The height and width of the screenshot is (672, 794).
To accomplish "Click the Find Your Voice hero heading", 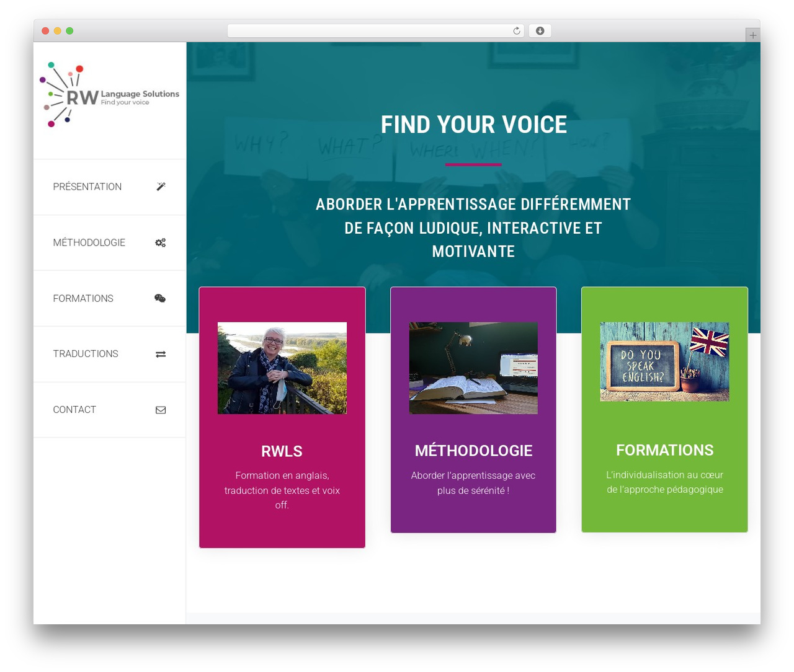I will tap(473, 125).
